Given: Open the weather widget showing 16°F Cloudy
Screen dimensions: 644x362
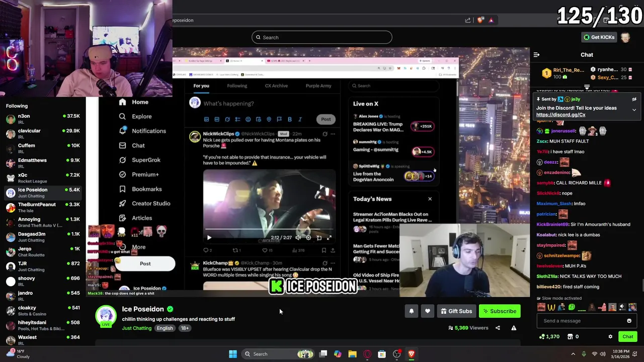Looking at the screenshot, I should click(18, 354).
